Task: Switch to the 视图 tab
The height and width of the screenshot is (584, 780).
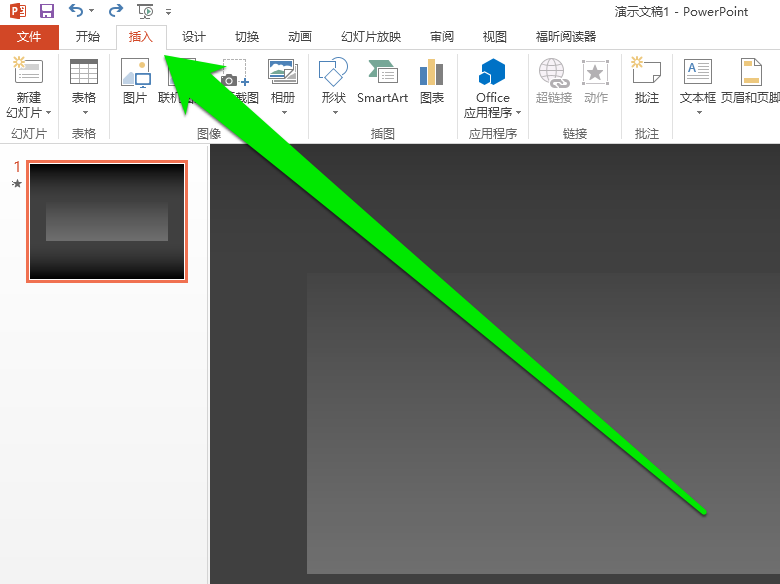Action: click(494, 37)
